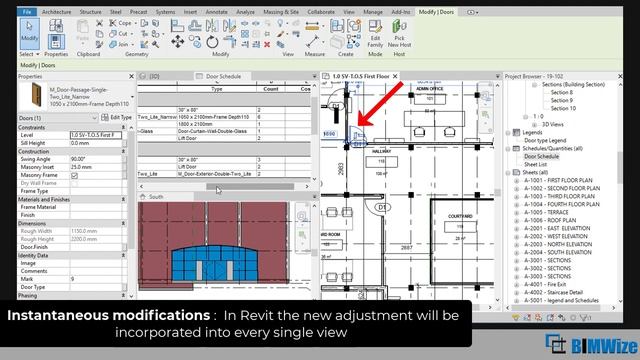Image resolution: width=640 pixels, height=360 pixels.
Task: Switch to the {3D} view tab
Action: [x=154, y=76]
